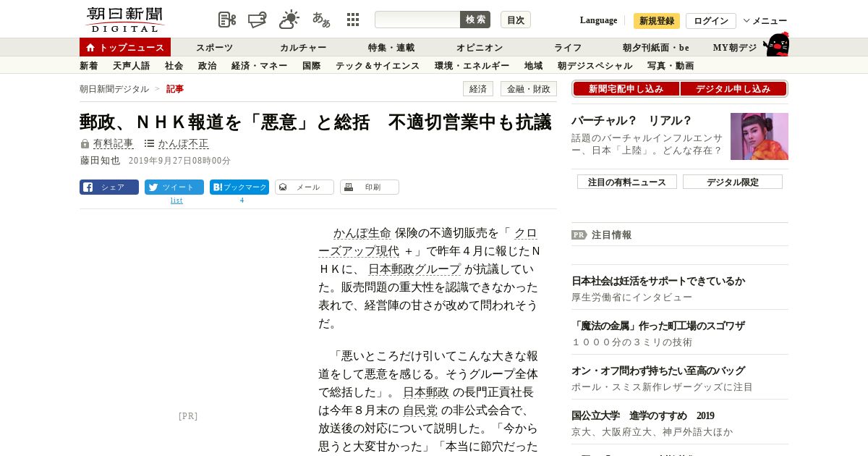Open 「魔法の金属」作った町工場のスゴワザ link
Image resolution: width=868 pixels, height=456 pixels.
pyautogui.click(x=658, y=326)
